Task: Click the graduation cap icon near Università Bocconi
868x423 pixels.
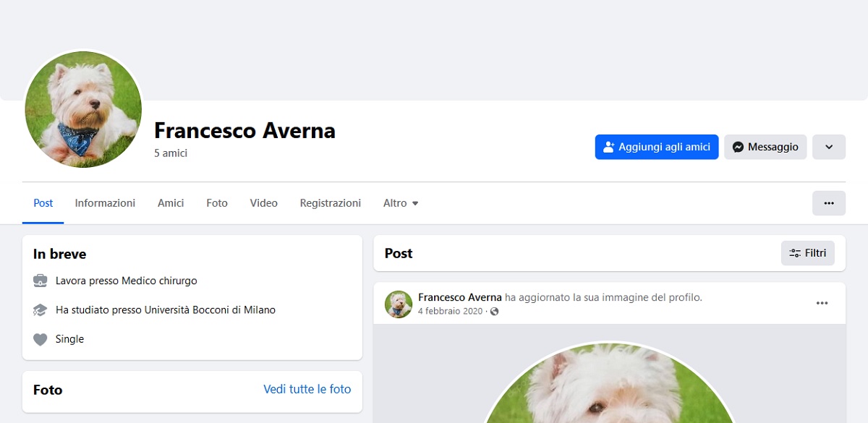Action: [40, 309]
